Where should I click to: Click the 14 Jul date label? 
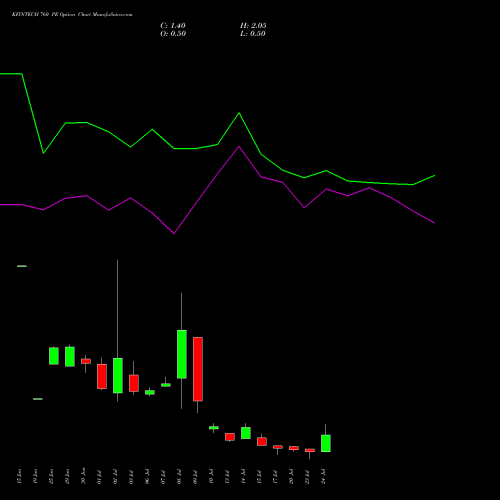243,477
